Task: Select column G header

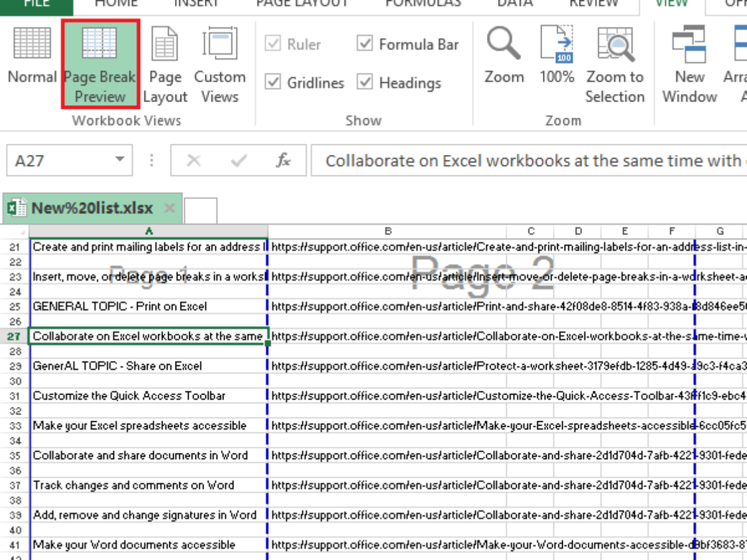Action: [x=720, y=231]
